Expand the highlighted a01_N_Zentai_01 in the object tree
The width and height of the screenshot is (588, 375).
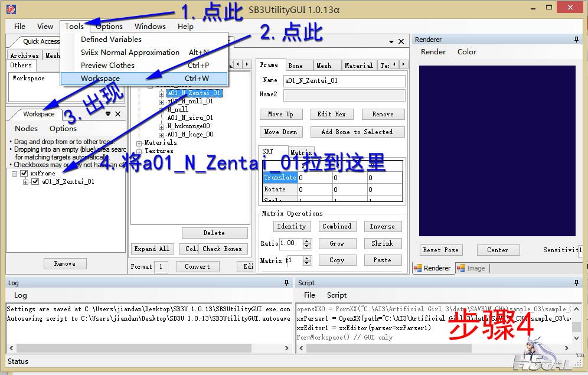click(x=161, y=94)
